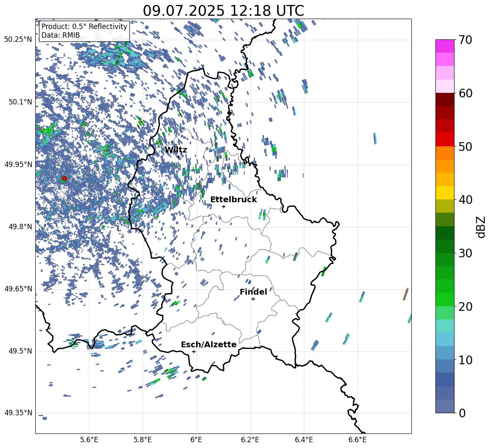Click the 49.65°N latitude tick label
Viewport: 491px width, 448px height.
[18, 288]
